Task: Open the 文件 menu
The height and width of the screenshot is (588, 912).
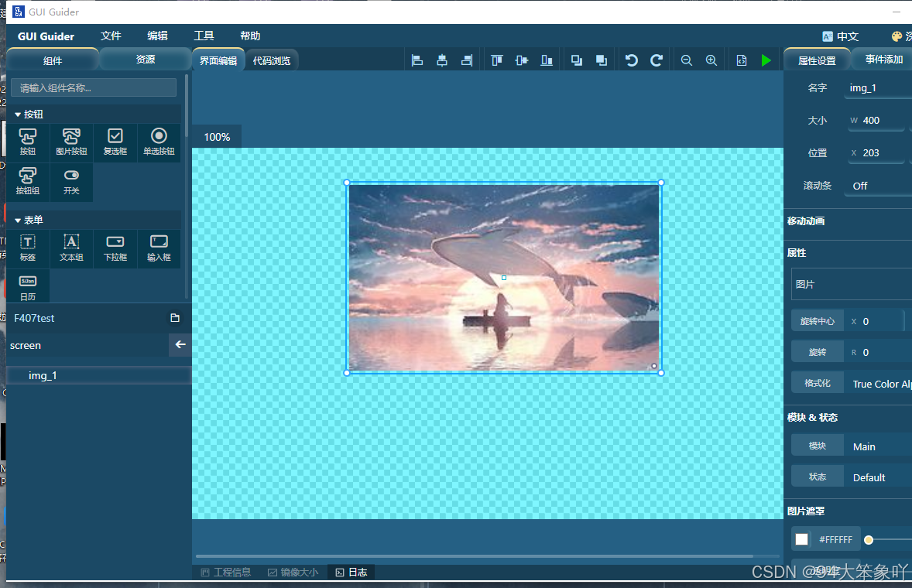Action: [111, 36]
